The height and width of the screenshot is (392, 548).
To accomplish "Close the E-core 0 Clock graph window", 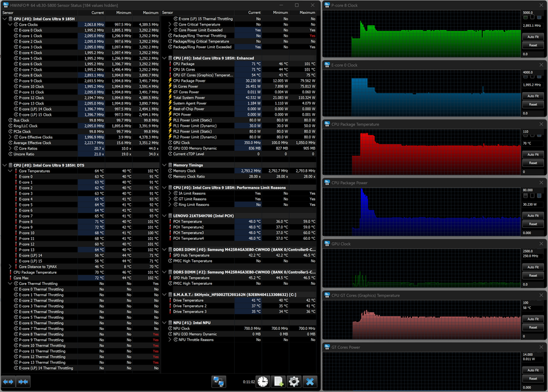I will tap(541, 65).
